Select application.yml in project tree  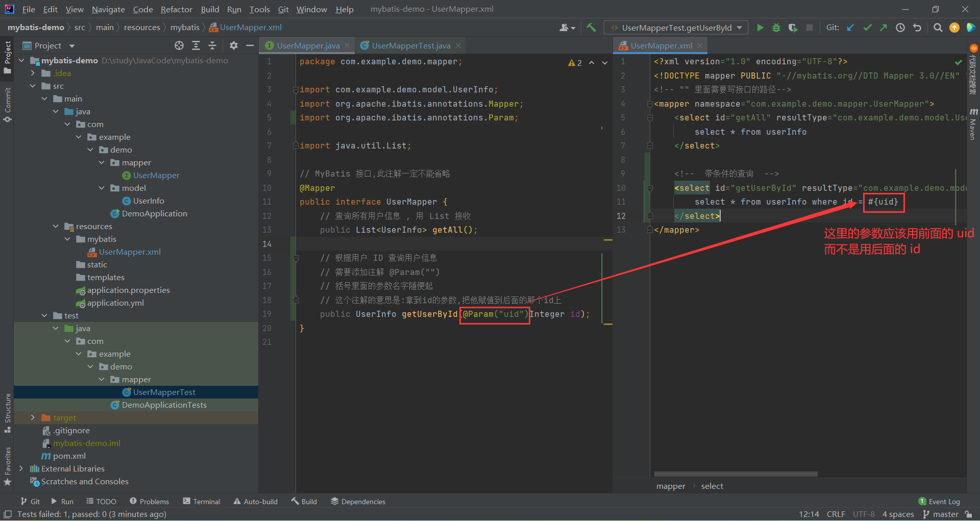[x=115, y=303]
